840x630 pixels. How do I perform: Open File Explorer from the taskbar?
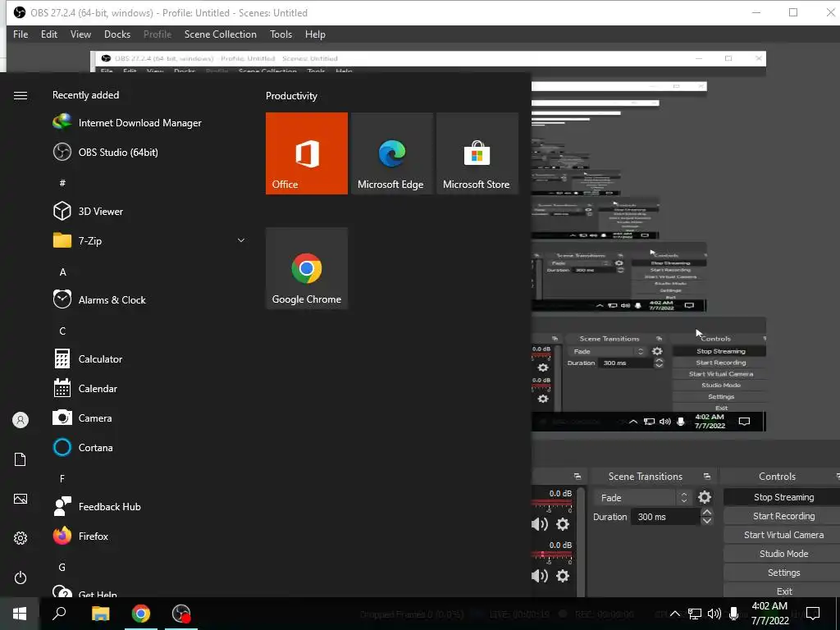point(100,614)
